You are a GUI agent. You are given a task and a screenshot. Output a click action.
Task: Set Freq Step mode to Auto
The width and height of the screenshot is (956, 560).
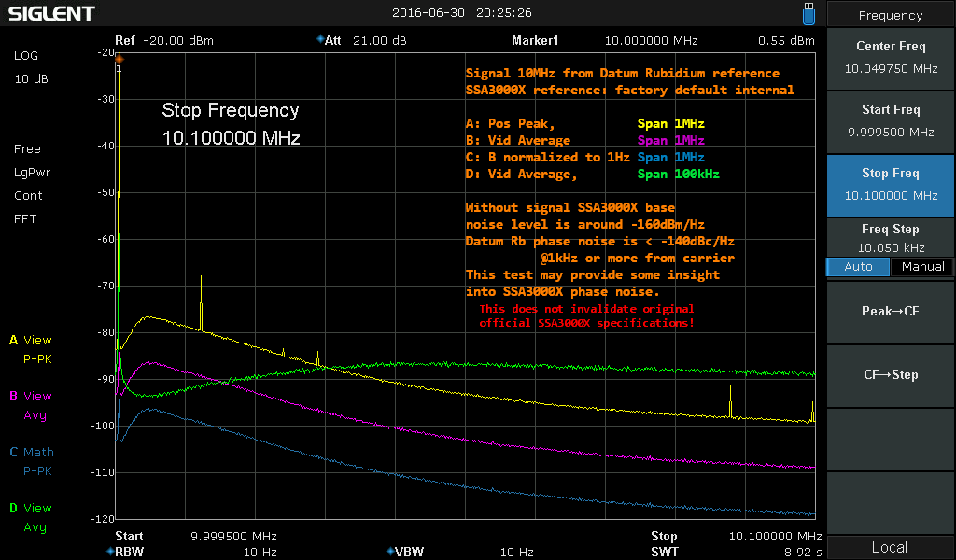858,267
